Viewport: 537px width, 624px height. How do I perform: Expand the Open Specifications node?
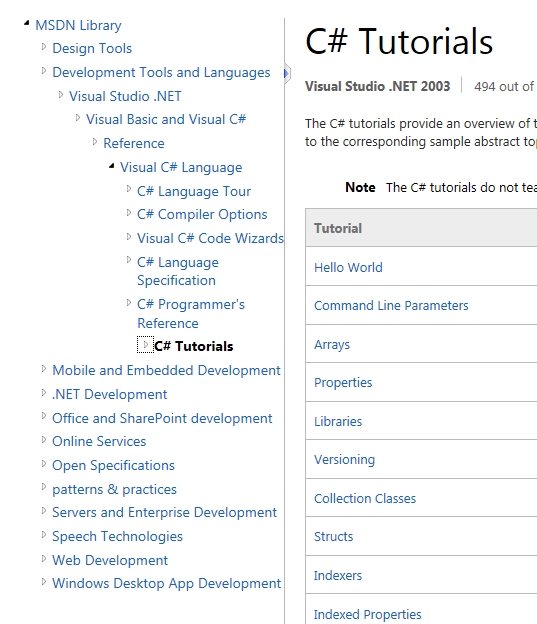click(44, 463)
